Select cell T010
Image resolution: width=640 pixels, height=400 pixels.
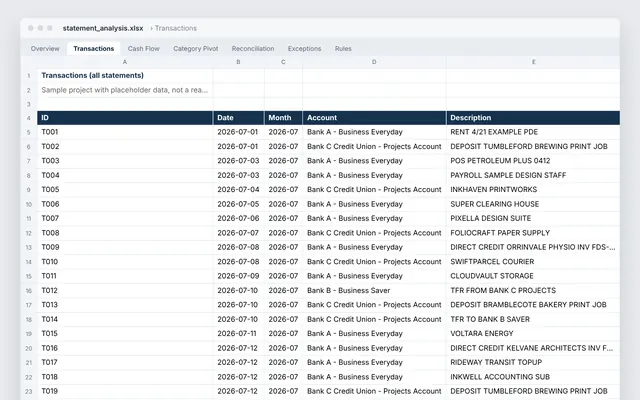[x=124, y=262]
